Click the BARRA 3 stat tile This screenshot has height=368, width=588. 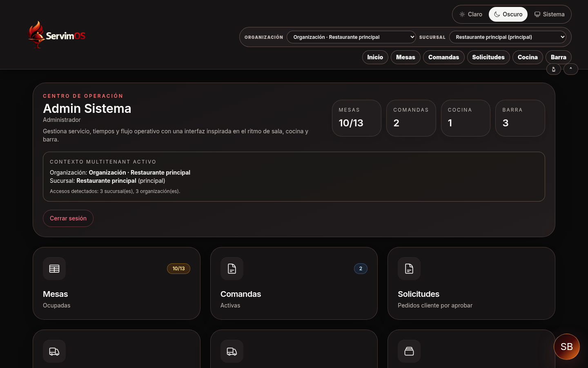[x=520, y=118]
